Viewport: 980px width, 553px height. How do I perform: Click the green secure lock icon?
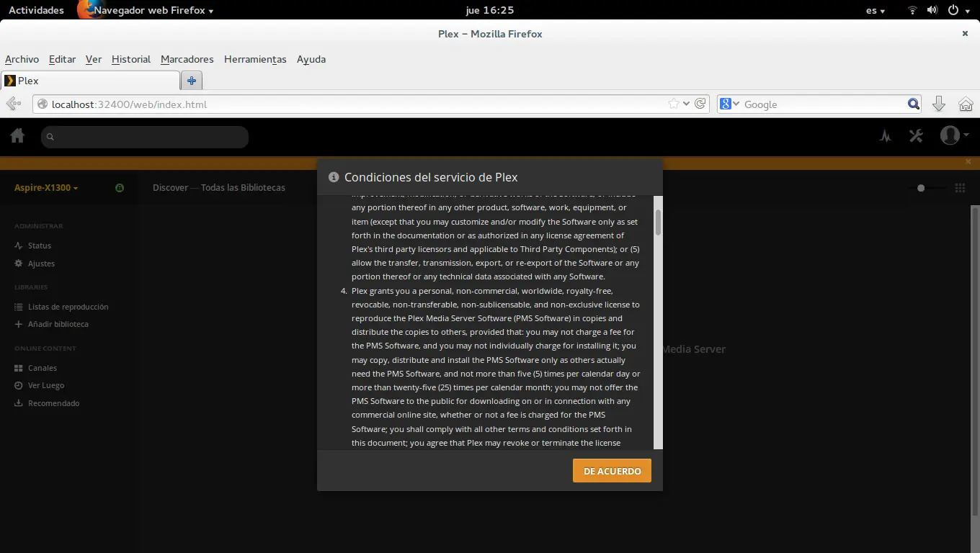120,188
